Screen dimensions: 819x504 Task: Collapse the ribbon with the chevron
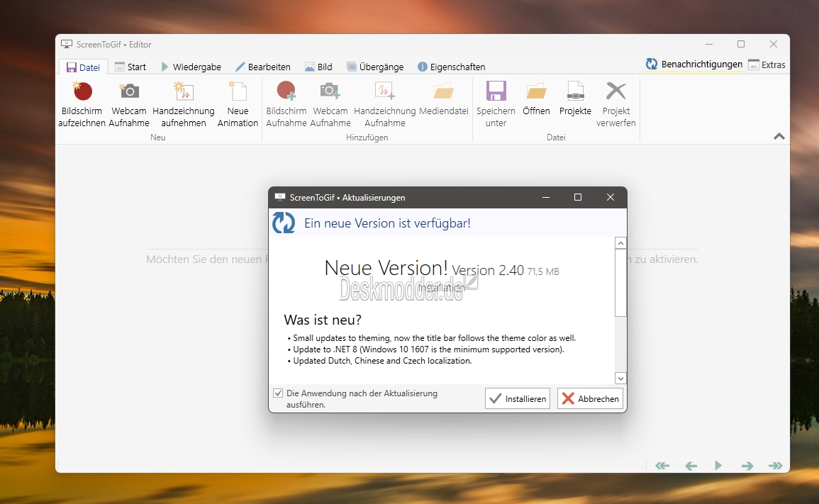click(x=779, y=136)
